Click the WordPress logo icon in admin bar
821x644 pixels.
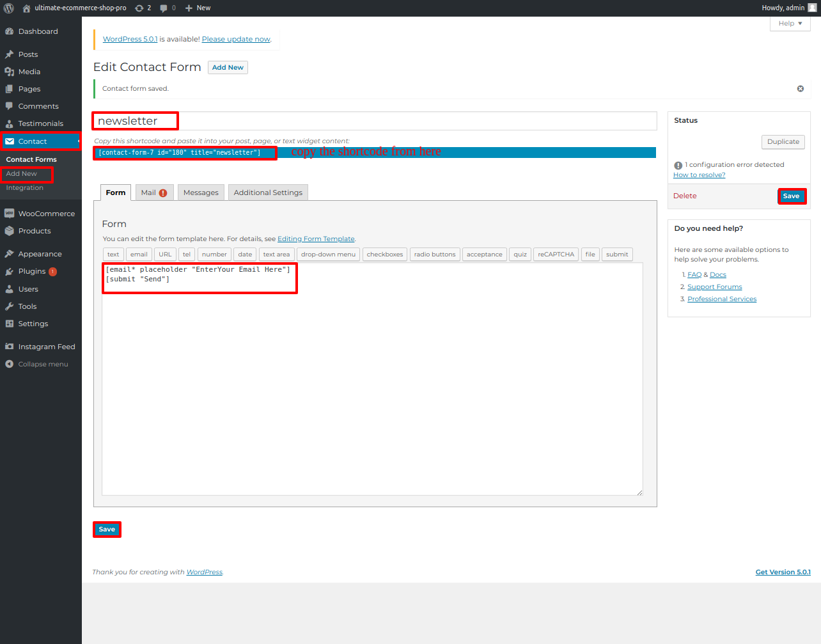tap(9, 8)
